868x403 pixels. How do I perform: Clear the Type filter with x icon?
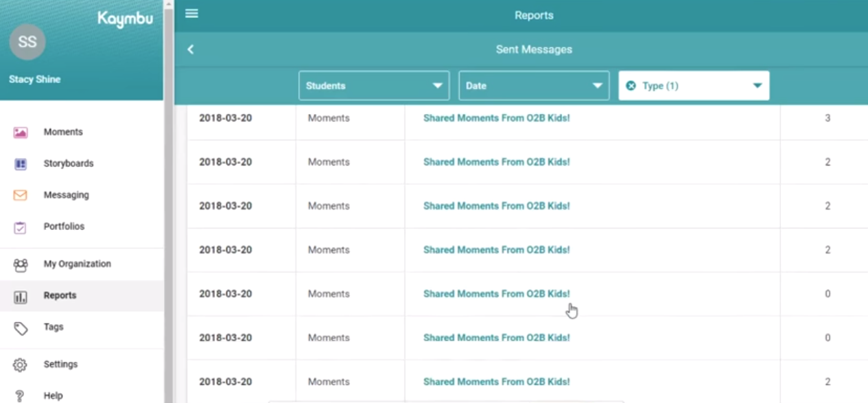[631, 86]
